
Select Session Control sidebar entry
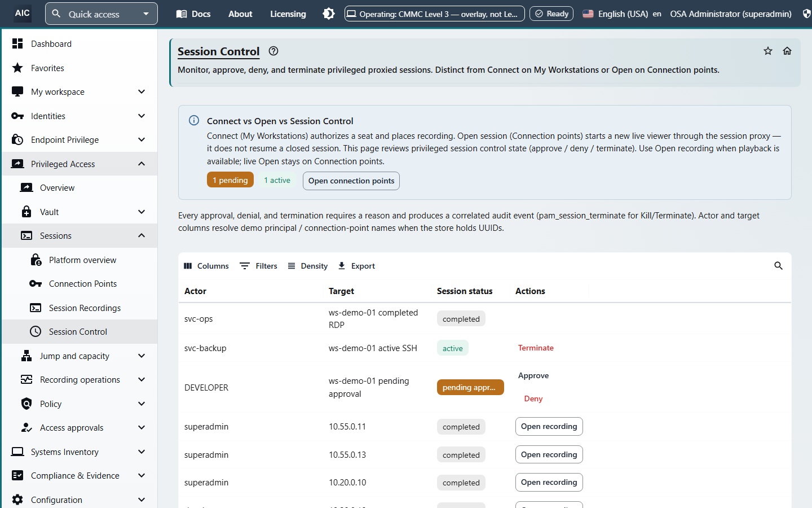tap(79, 331)
